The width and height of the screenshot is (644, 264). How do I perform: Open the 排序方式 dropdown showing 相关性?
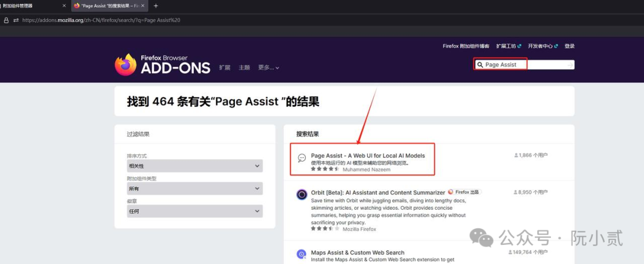point(194,166)
